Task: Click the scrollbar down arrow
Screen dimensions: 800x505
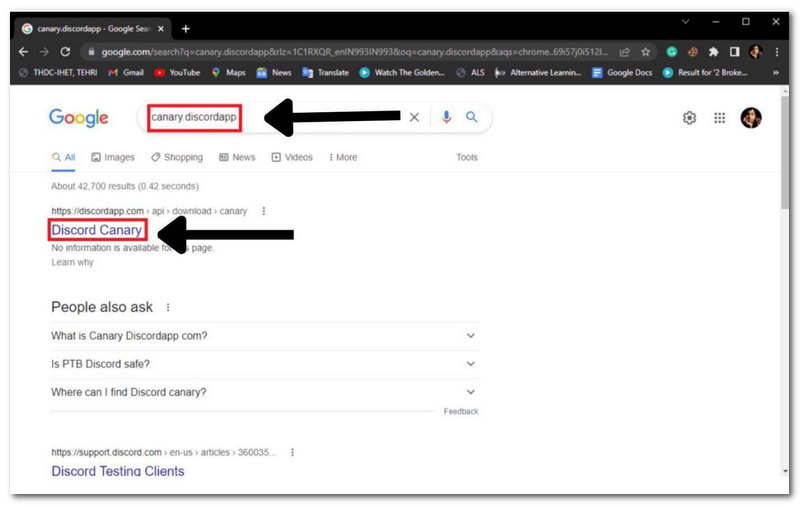Action: point(785,471)
